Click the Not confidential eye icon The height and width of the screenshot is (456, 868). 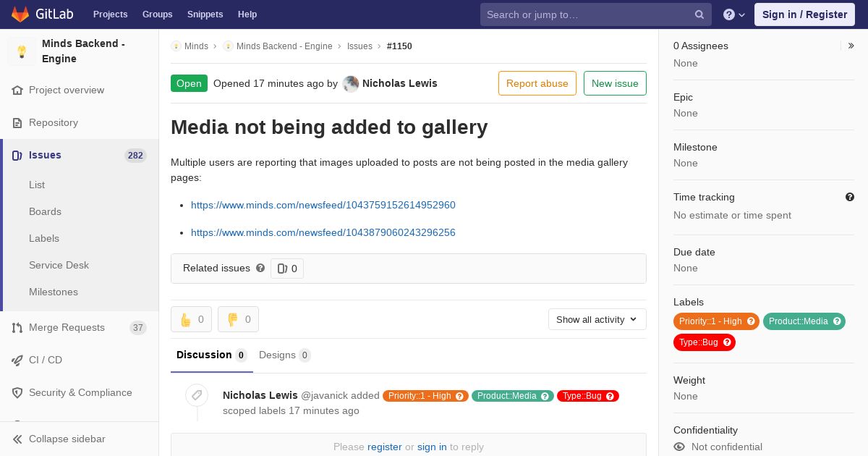(x=679, y=447)
